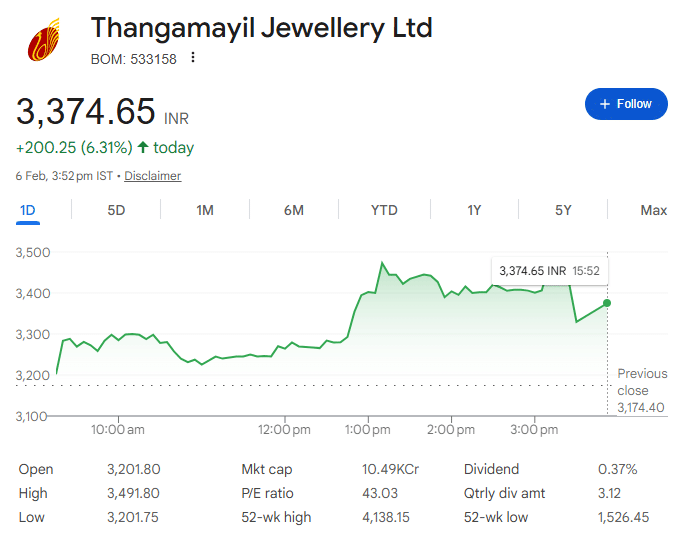Click the green up arrow beside today

(143, 148)
